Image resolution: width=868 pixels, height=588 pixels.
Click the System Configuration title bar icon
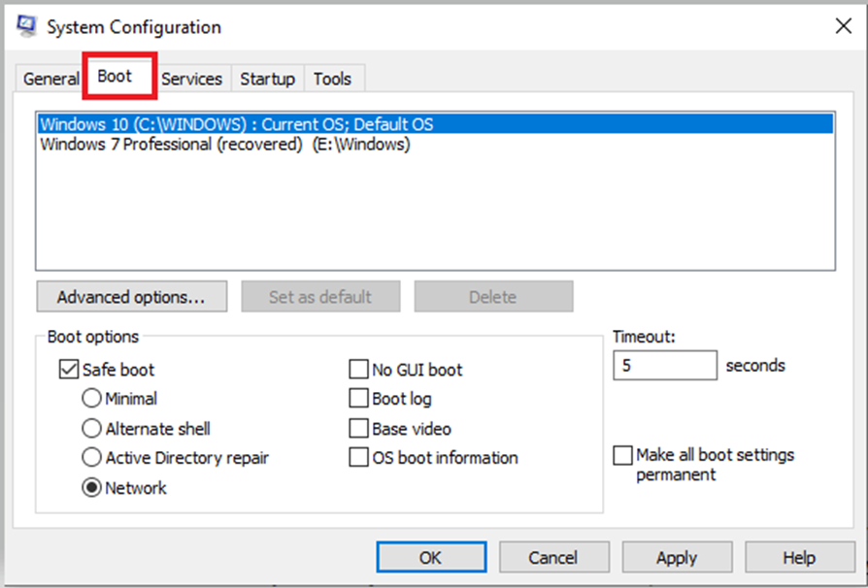coord(26,26)
